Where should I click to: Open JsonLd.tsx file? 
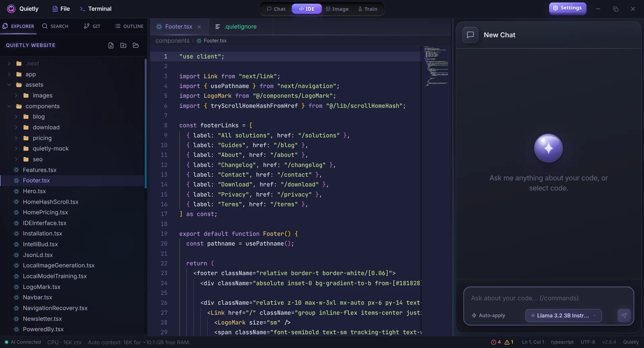pyautogui.click(x=72, y=255)
